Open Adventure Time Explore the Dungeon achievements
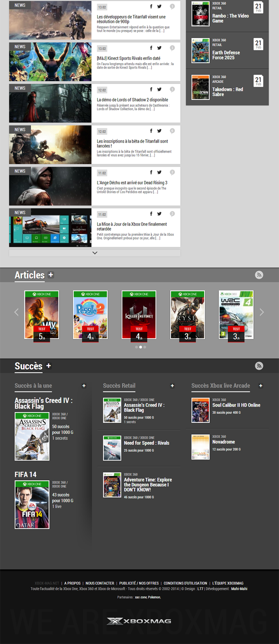Viewport: 279px width, 644px height. [x=148, y=485]
